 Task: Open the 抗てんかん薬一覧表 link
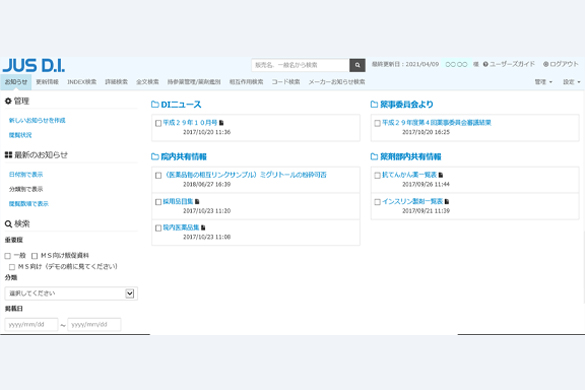coord(409,175)
